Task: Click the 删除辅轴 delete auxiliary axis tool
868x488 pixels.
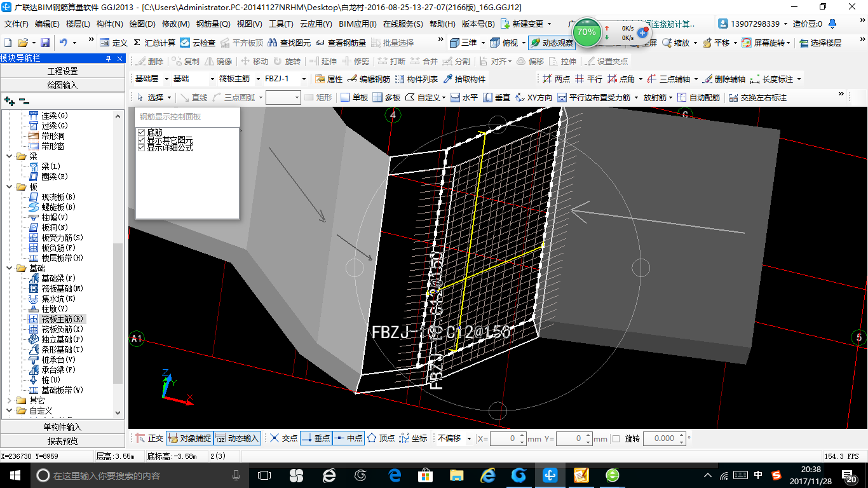Action: (724, 79)
